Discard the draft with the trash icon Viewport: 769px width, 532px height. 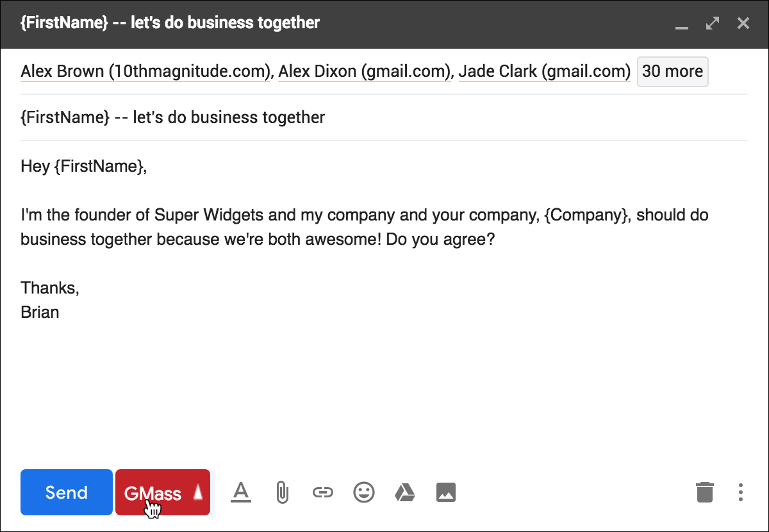pyautogui.click(x=704, y=492)
